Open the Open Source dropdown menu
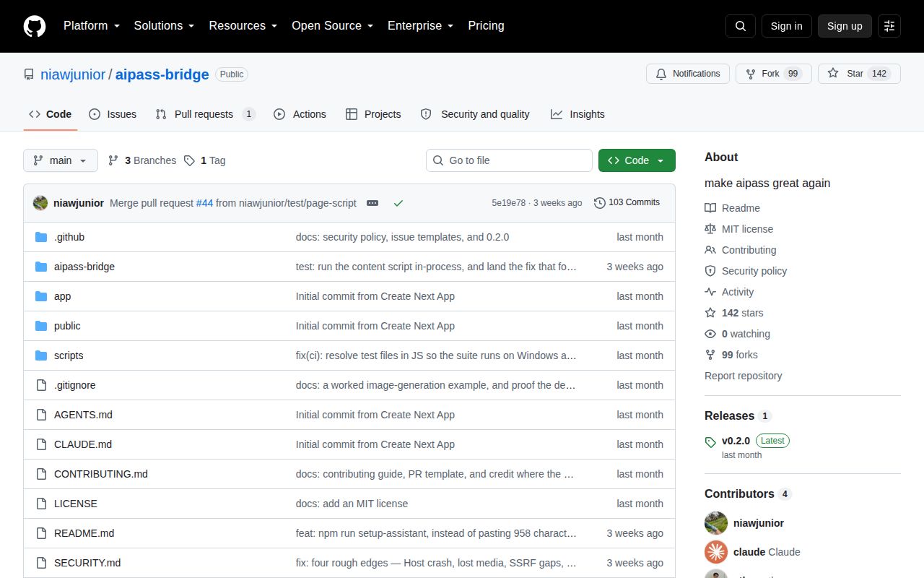 point(332,26)
